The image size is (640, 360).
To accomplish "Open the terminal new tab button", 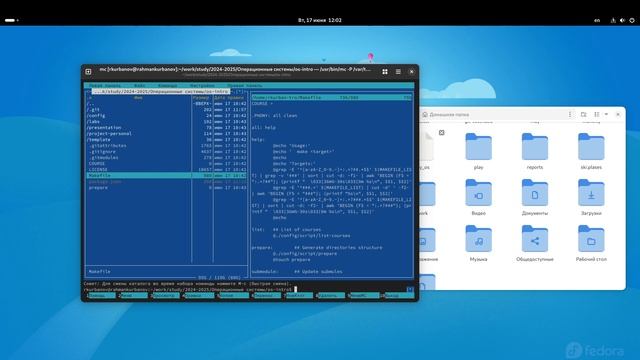I will pyautogui.click(x=88, y=71).
